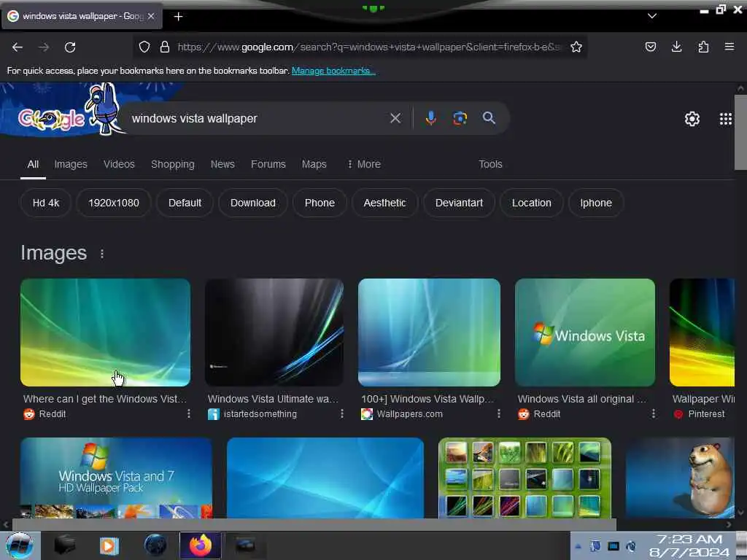
Task: Open the tracking protection shield icon
Action: pyautogui.click(x=144, y=47)
